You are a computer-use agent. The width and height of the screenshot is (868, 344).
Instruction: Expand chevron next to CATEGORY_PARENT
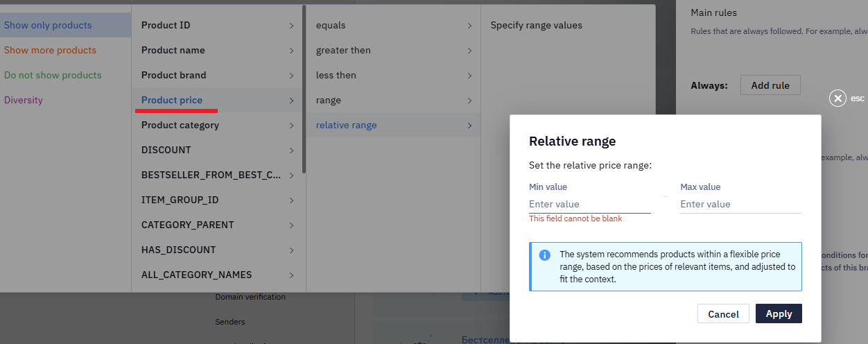coord(292,225)
